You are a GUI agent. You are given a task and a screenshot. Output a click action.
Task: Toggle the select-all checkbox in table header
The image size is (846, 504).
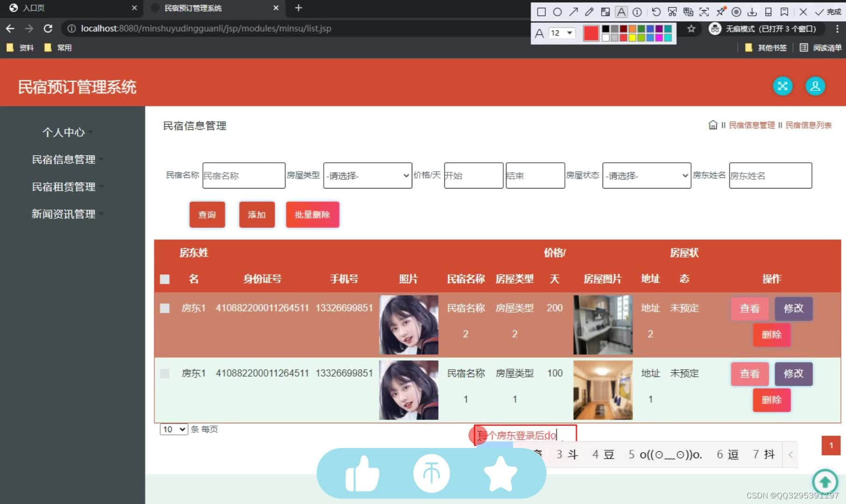pyautogui.click(x=165, y=279)
